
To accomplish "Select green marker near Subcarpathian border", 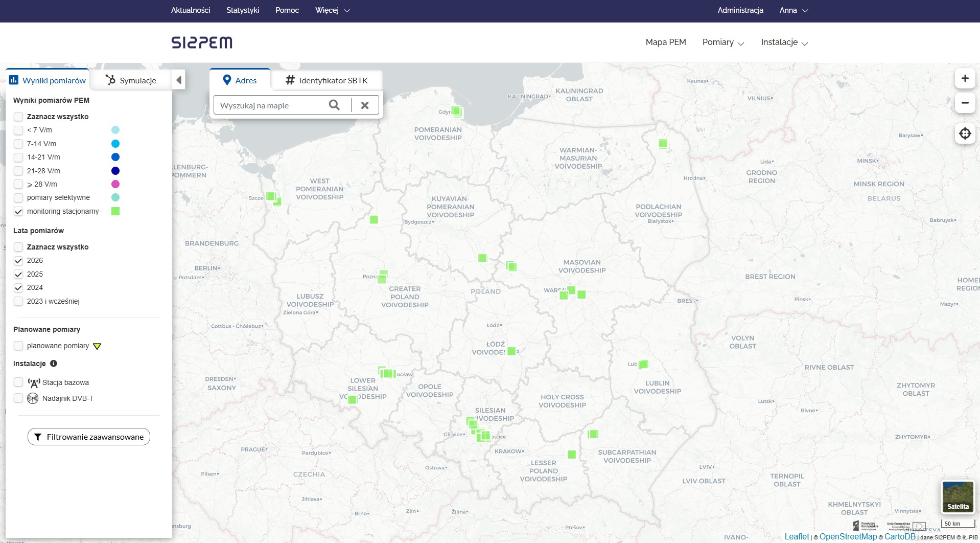I will [x=593, y=434].
